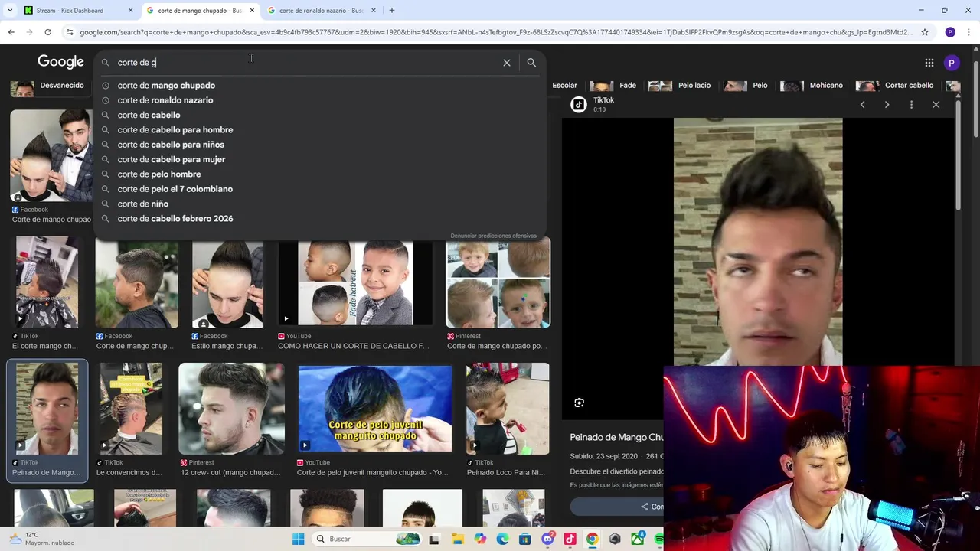This screenshot has height=551, width=980.
Task: Close the corte de mango chupado tab
Action: [x=252, y=11]
